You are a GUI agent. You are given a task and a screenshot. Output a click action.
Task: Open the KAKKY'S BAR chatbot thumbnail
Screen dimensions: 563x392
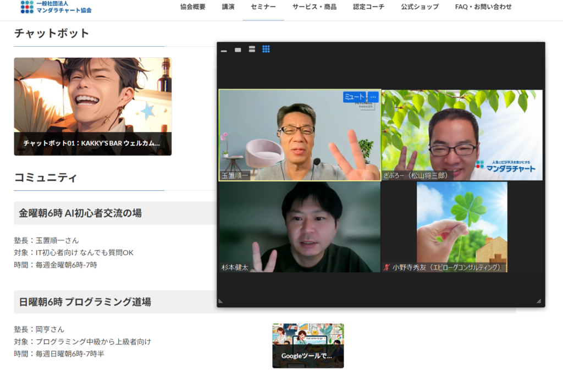92,107
